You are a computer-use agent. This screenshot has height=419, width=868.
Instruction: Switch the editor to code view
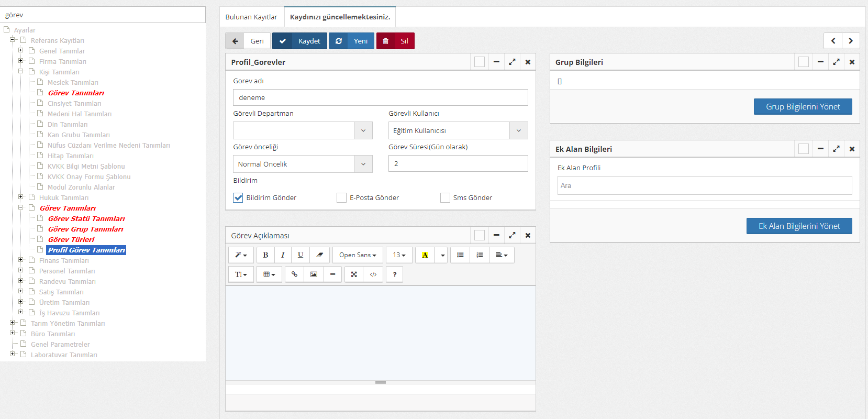click(373, 274)
